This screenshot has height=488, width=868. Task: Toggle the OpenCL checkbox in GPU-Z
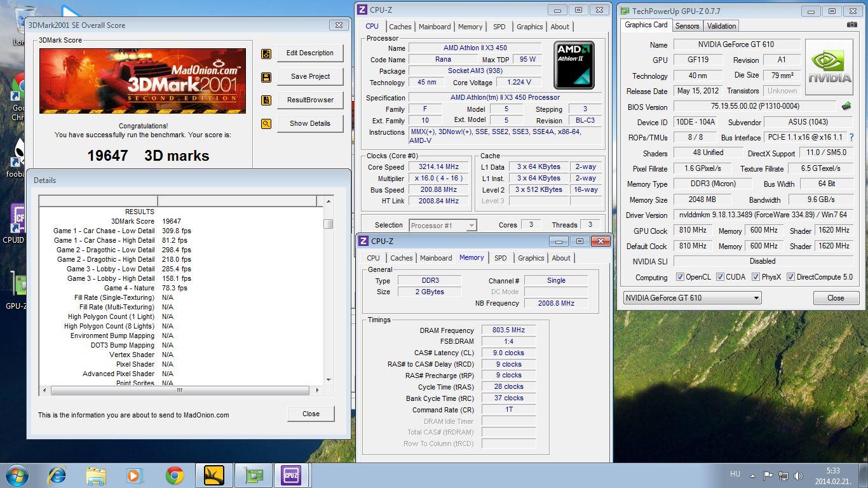[680, 277]
